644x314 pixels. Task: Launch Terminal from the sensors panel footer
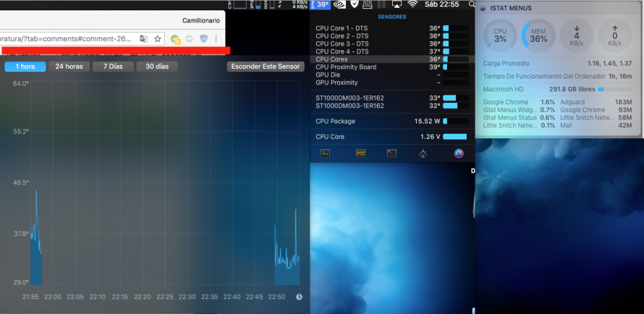[x=392, y=154]
